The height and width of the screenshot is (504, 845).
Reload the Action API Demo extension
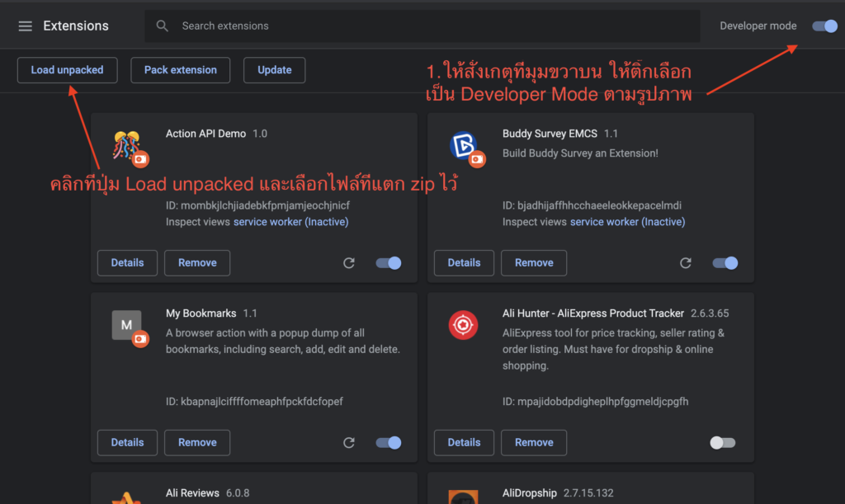tap(349, 263)
